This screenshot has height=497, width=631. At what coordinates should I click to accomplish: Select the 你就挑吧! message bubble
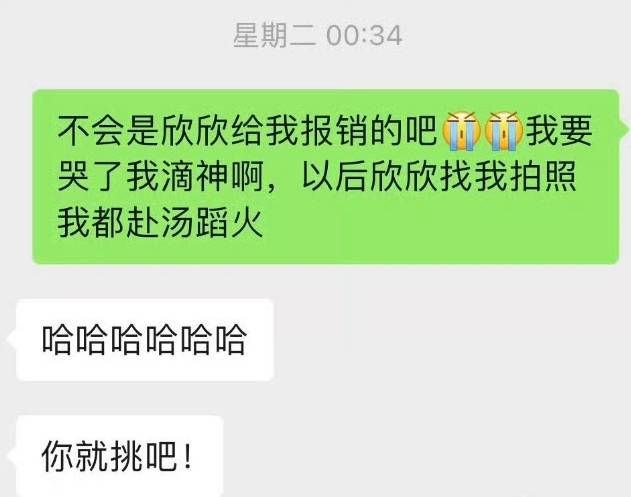click(120, 456)
